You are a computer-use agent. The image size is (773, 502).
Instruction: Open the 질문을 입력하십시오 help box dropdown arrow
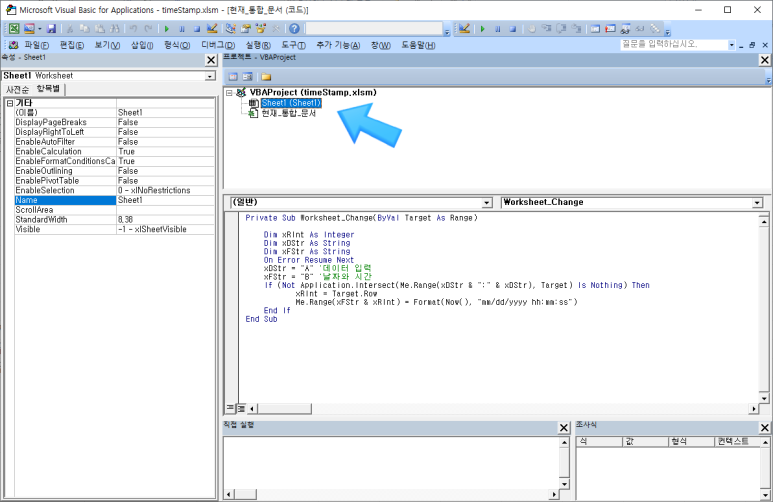coord(732,45)
